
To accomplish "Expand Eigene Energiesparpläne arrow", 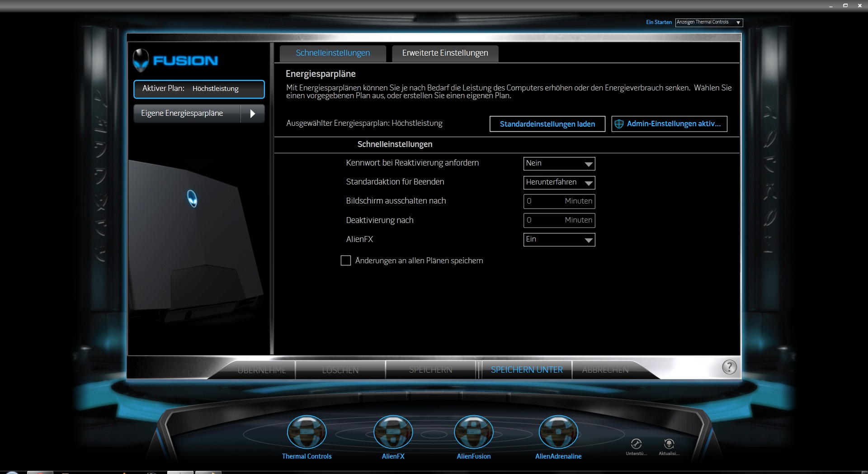I will pos(252,114).
